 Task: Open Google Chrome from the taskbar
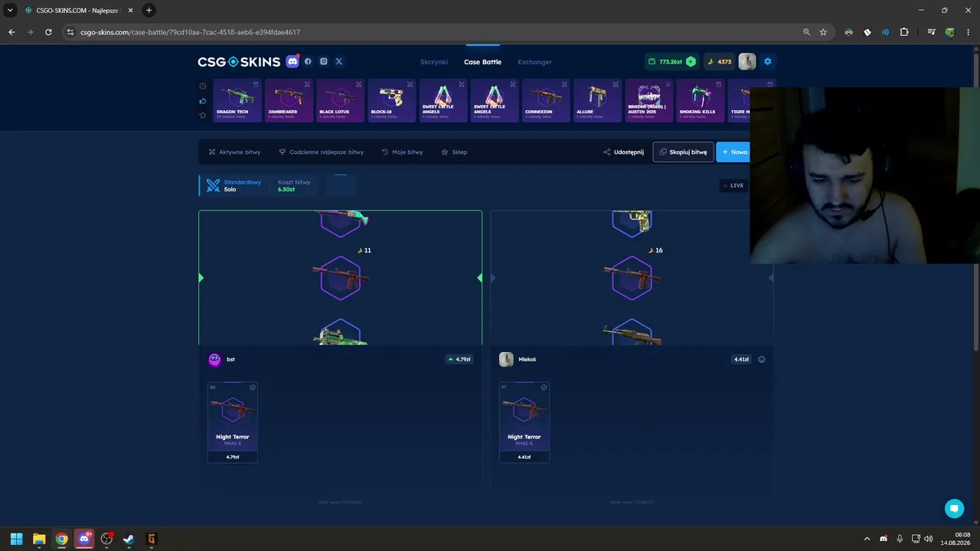61,539
